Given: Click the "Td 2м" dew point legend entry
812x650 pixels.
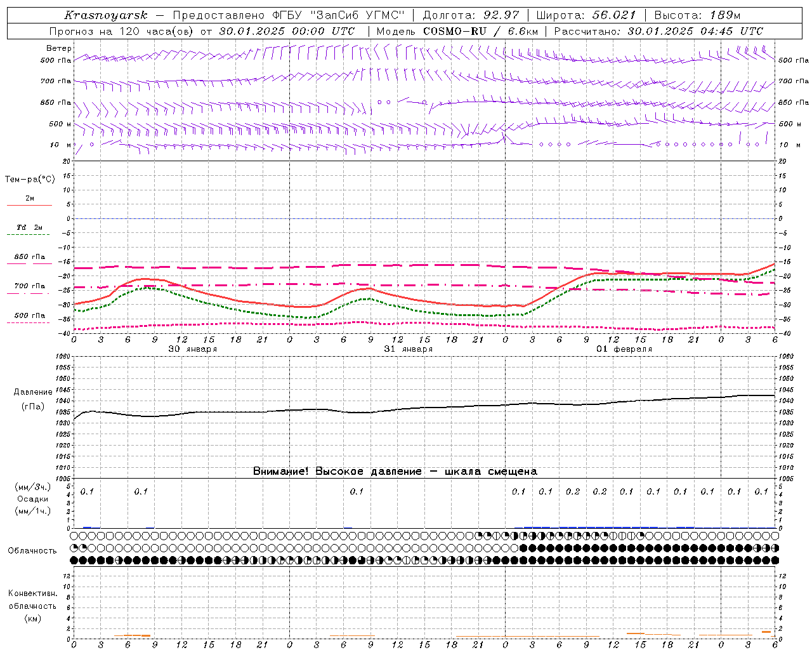Looking at the screenshot, I should pyautogui.click(x=30, y=227).
